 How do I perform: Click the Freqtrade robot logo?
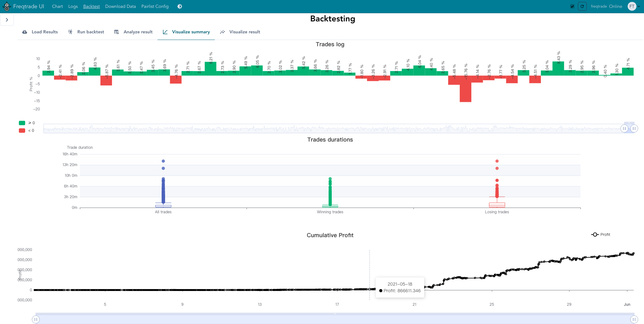7,6
